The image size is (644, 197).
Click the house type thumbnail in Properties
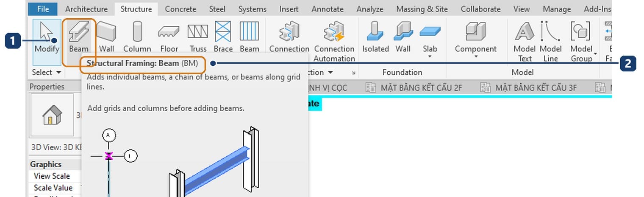click(53, 115)
